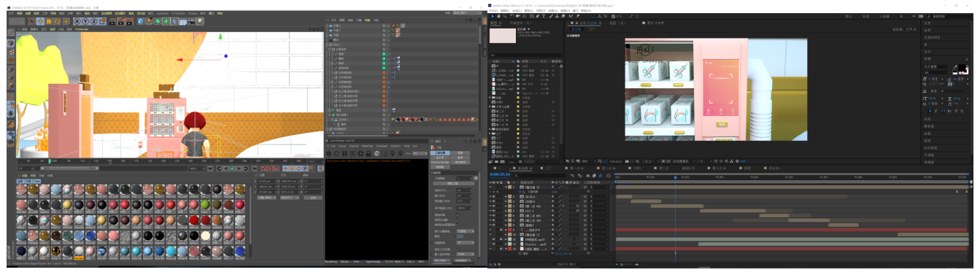The width and height of the screenshot is (980, 275).
Task: Open the layout dropdown at C4D top right
Action: click(x=467, y=13)
